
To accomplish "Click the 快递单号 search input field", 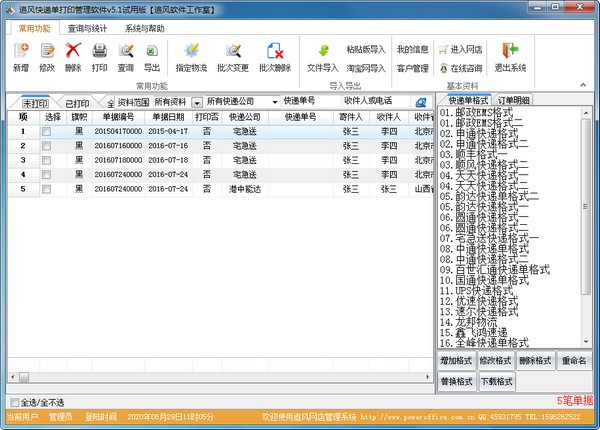I will click(x=311, y=101).
